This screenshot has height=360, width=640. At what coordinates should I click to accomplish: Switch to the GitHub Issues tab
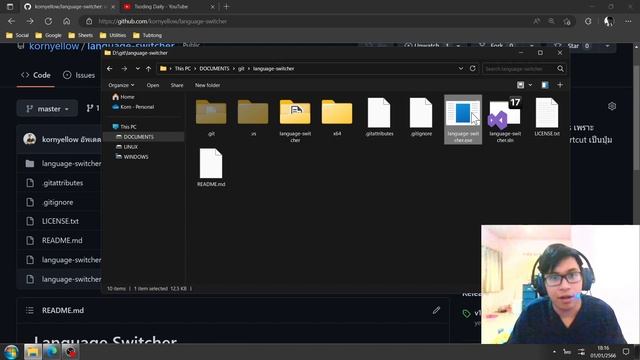point(79,75)
